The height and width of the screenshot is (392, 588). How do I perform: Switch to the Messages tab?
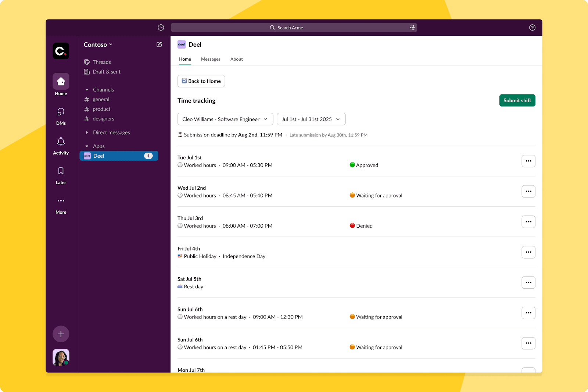tap(211, 59)
